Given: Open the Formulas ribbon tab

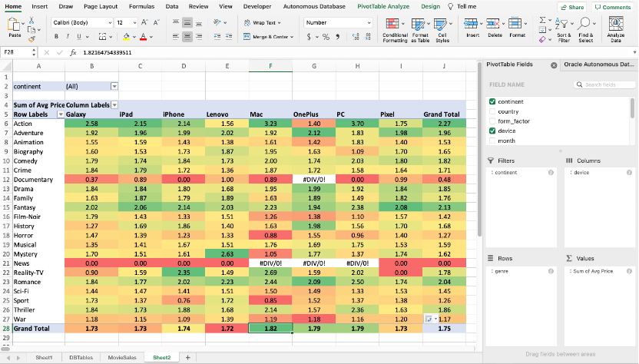Looking at the screenshot, I should coord(141,6).
